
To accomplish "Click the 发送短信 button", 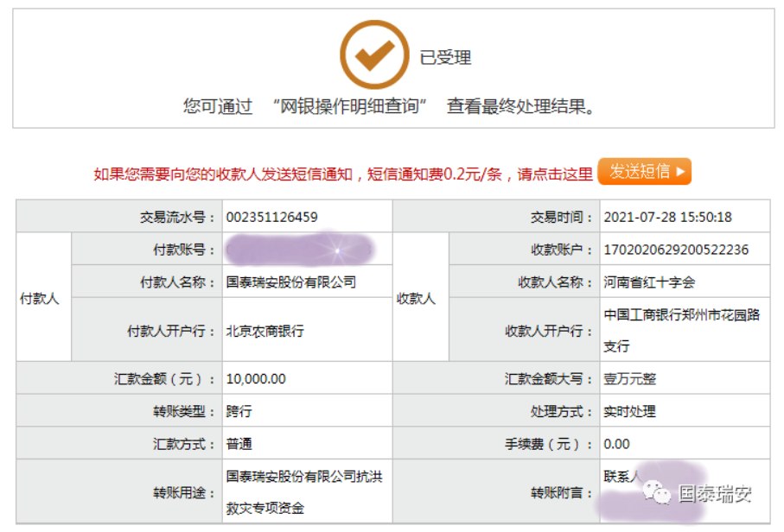I will pyautogui.click(x=645, y=171).
